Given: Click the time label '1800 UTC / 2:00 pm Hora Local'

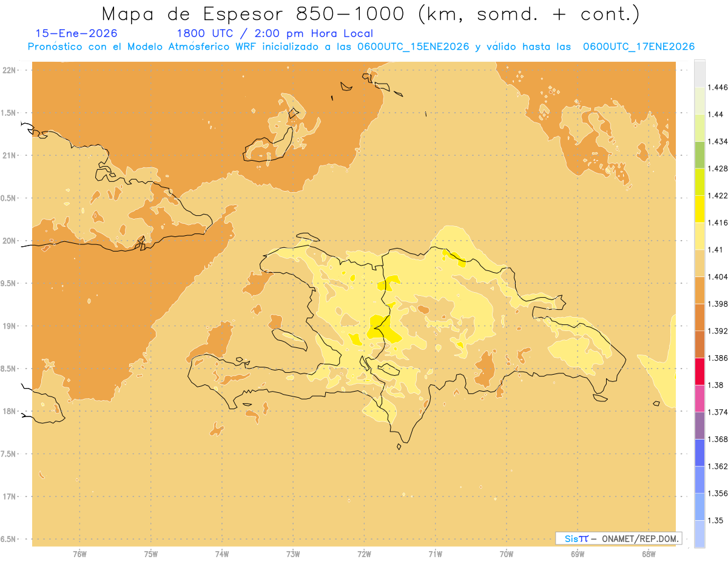Looking at the screenshot, I should [275, 33].
